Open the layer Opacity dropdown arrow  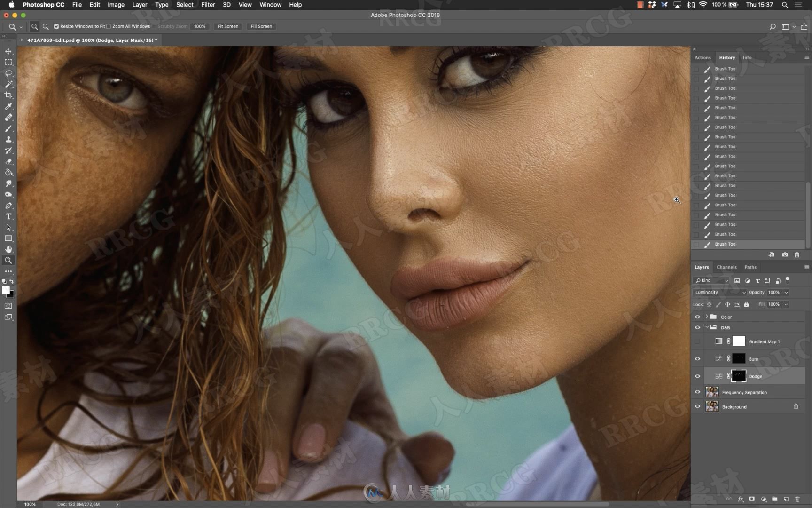[x=786, y=292]
